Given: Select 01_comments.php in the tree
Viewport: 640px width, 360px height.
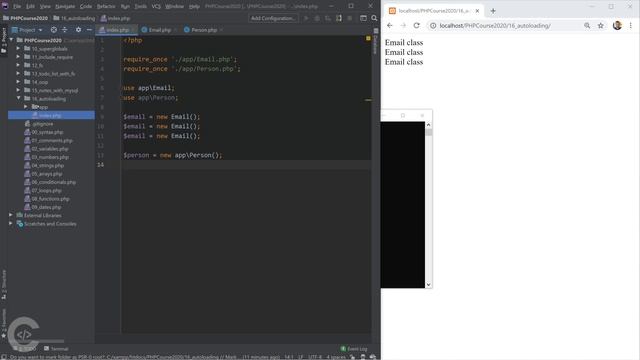Looking at the screenshot, I should pyautogui.click(x=52, y=140).
